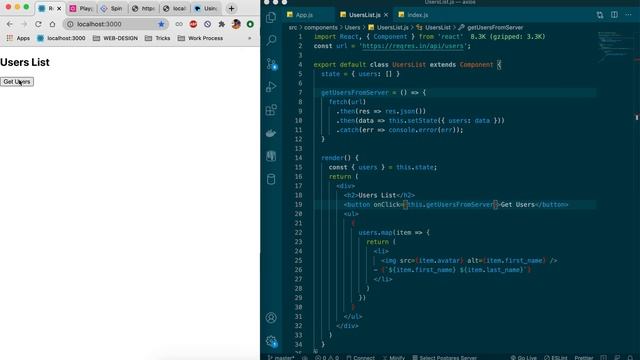Viewport: 640px width, 360px height.
Task: Reload the localhost page
Action: (38, 24)
